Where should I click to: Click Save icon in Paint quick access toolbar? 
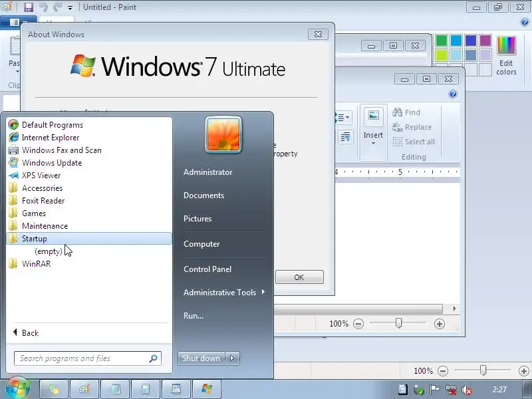(29, 7)
